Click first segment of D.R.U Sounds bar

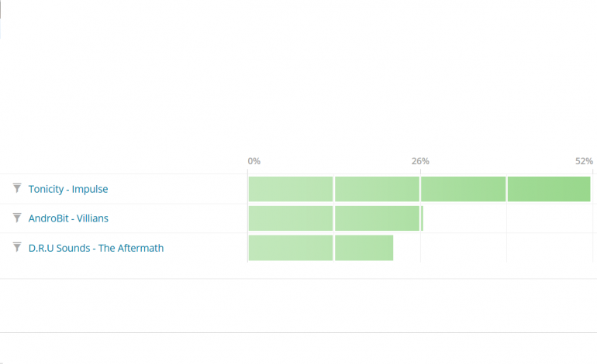coord(290,248)
